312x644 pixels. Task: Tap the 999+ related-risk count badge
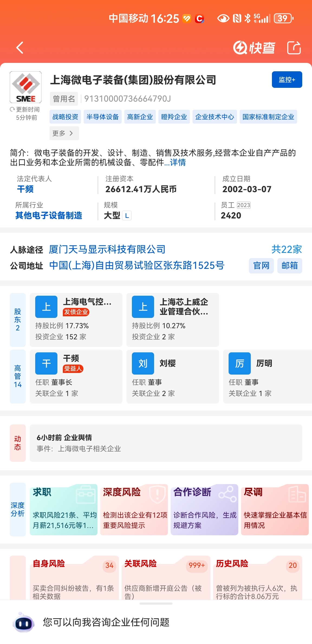(x=197, y=565)
